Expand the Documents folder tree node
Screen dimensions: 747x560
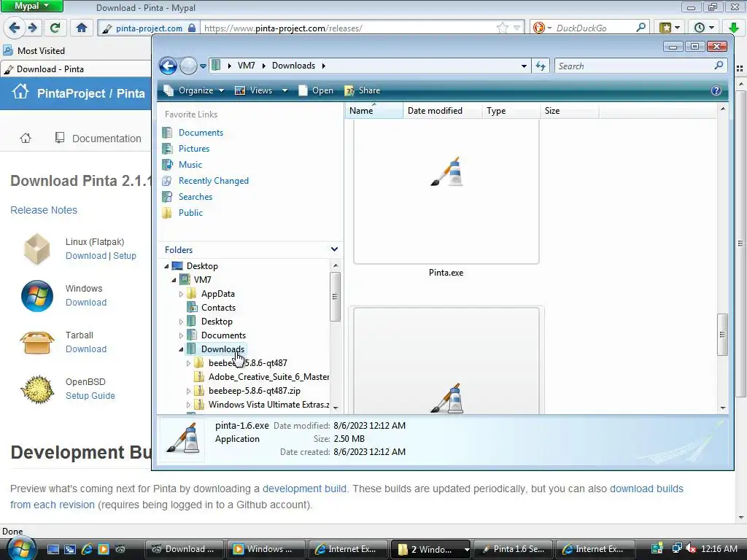tap(181, 335)
